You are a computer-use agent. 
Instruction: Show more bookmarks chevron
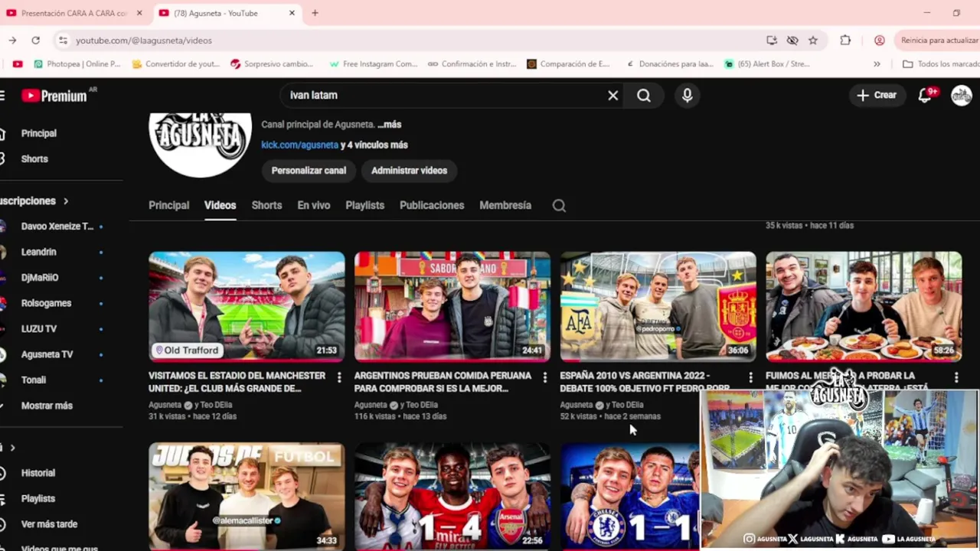(877, 64)
